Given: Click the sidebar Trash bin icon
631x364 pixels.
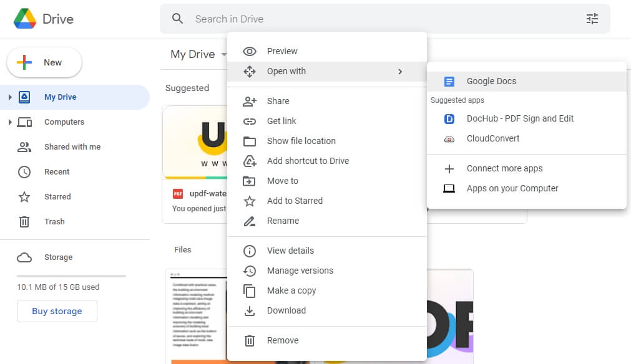Looking at the screenshot, I should (24, 222).
